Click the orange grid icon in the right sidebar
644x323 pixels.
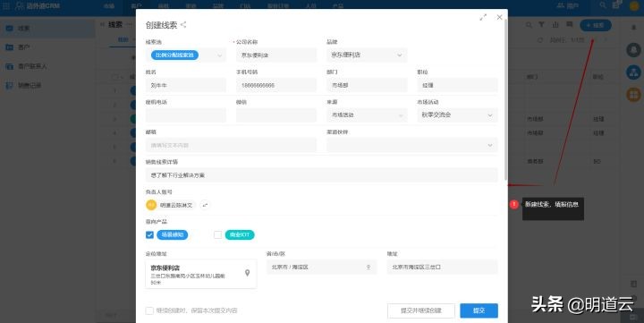(634, 95)
